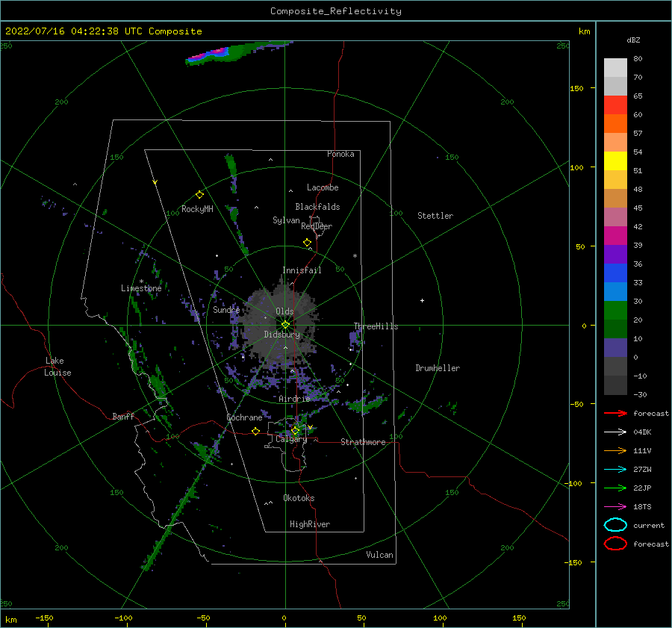
Task: Click the Airdrie label
Action: coord(294,399)
